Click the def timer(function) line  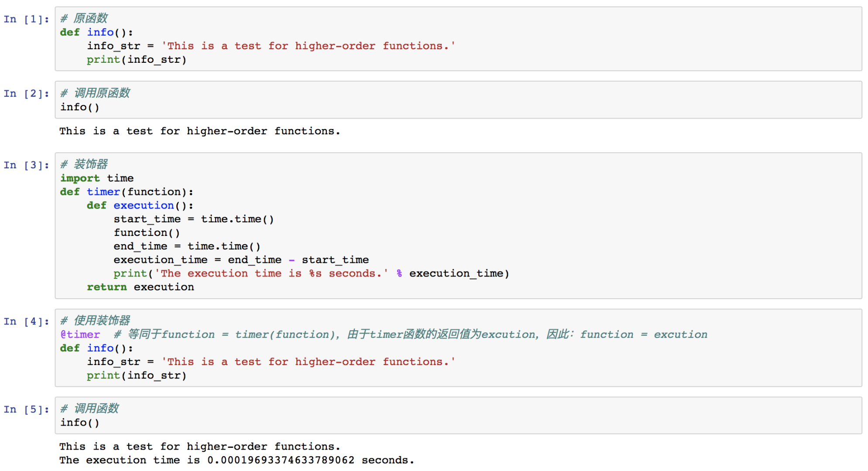127,191
